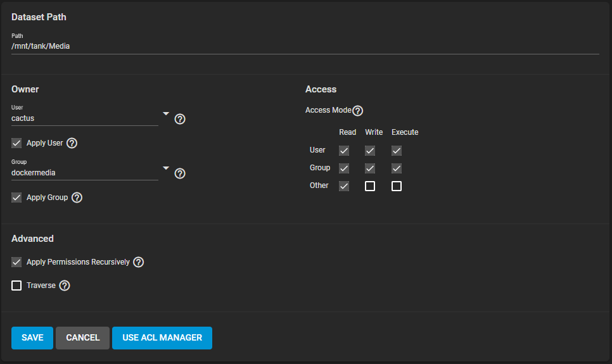The height and width of the screenshot is (364, 612).
Task: Show help for Apply Group option
Action: (x=77, y=198)
